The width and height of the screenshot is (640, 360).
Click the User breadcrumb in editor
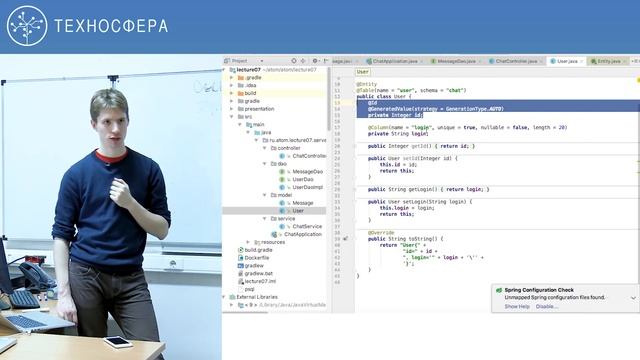[362, 72]
